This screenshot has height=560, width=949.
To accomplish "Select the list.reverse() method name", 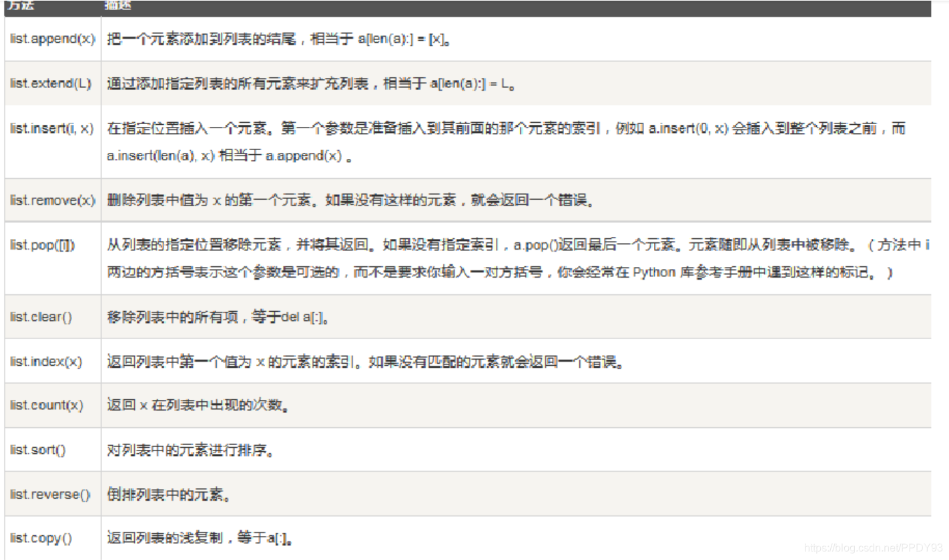I will click(x=50, y=495).
